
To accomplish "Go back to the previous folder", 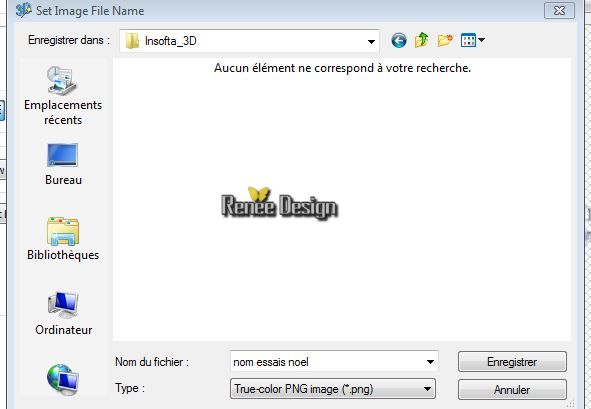I will tap(399, 40).
